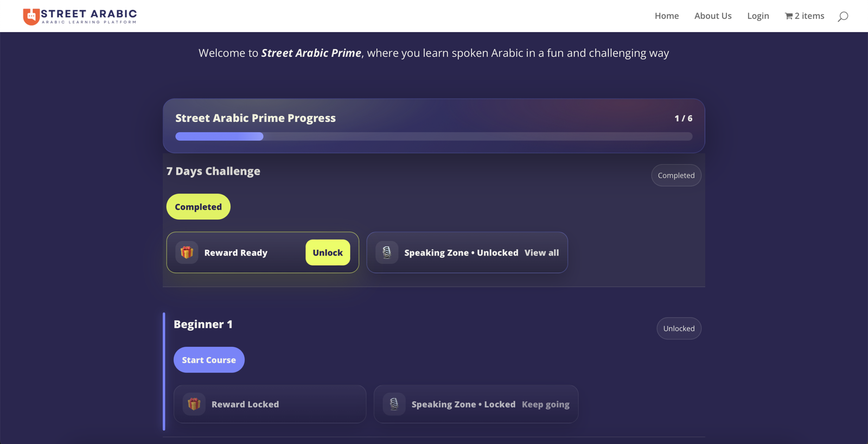Viewport: 868px width, 444px height.
Task: Click the Street Arabic Prime progress bar
Action: [433, 136]
